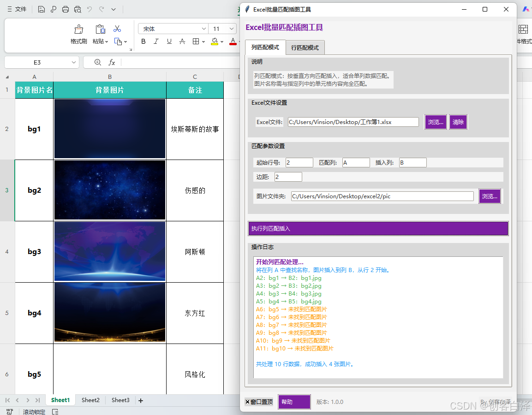Viewport: 532px width, 415px height.
Task: Click the print icon in WPS toolbar
Action: point(66,9)
